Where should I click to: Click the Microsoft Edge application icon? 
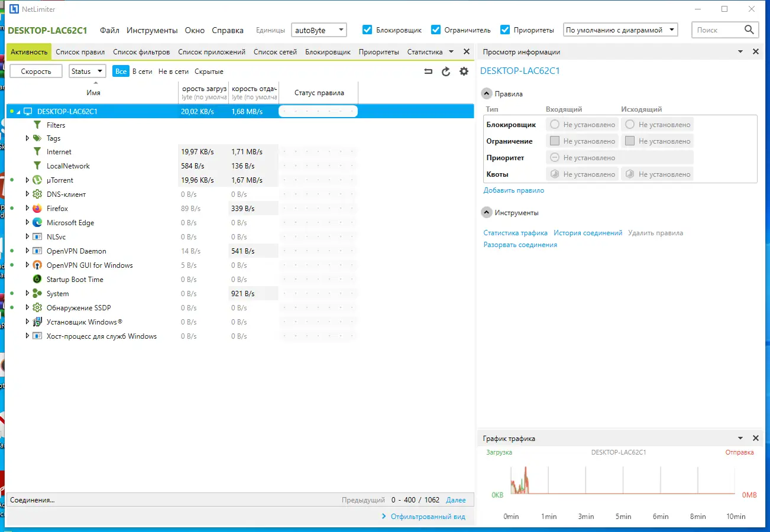point(36,222)
